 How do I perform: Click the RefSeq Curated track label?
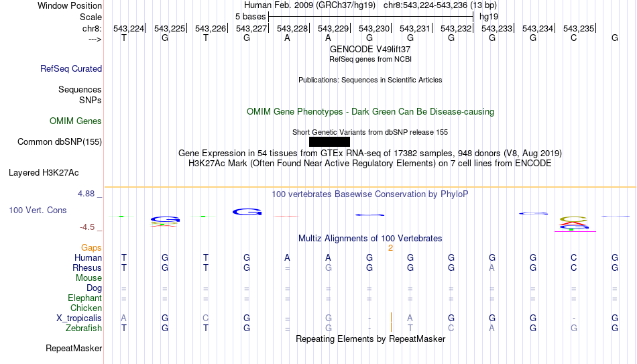[71, 68]
